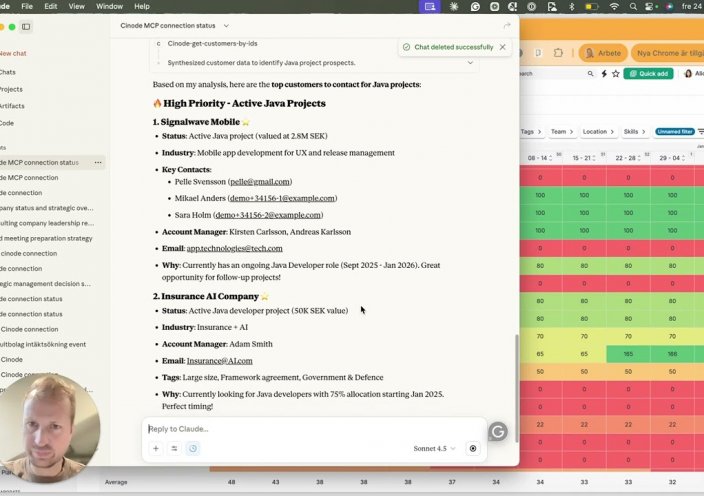Select the 'pany status and strategic ove...' chat
Screen dimensions: 704x496
[47, 208]
